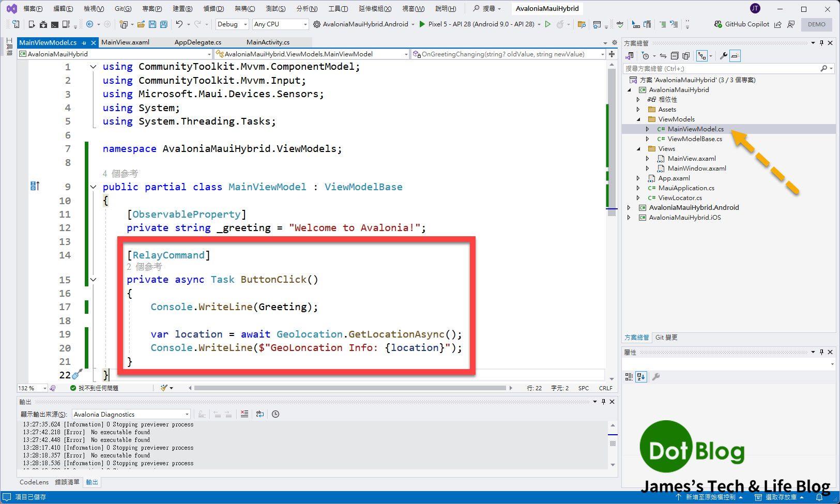This screenshot has height=504, width=840.
Task: Click Collapse All in Solution Explorer toolbar
Action: point(675,56)
